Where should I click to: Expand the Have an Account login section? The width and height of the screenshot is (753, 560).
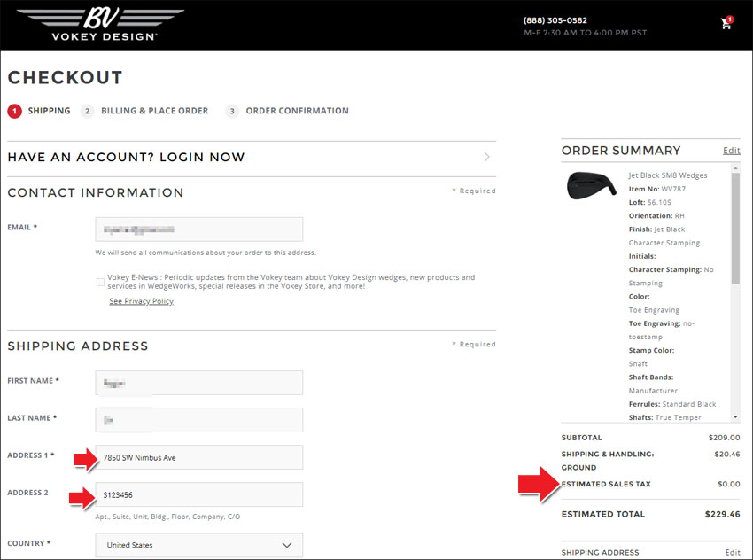coord(252,157)
